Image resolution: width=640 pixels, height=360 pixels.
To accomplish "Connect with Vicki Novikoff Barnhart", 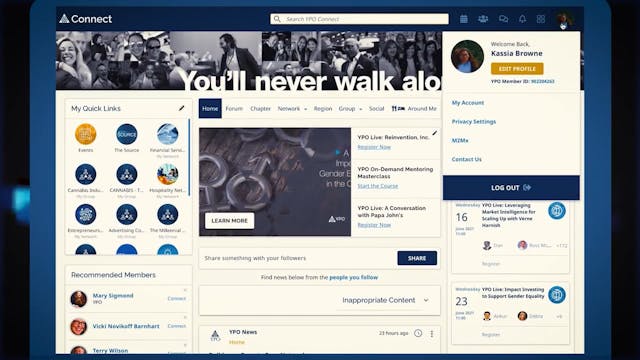I will click(177, 326).
